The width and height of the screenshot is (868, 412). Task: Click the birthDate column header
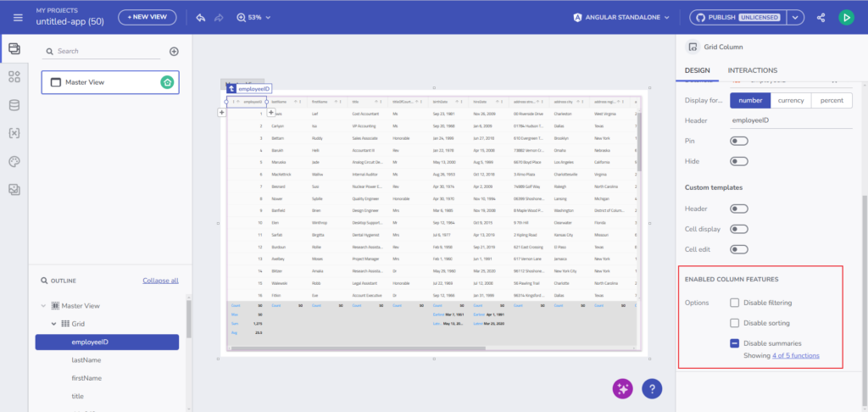448,102
